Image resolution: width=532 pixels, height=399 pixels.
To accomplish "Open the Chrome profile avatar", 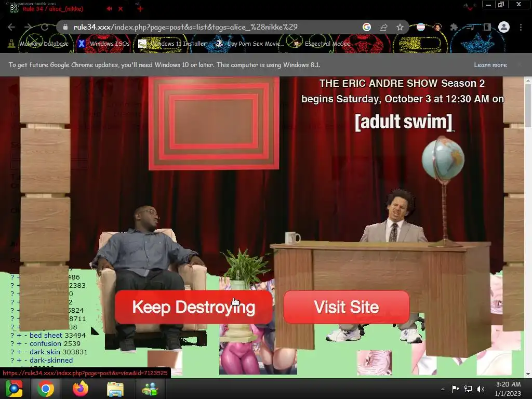I will pos(504,27).
